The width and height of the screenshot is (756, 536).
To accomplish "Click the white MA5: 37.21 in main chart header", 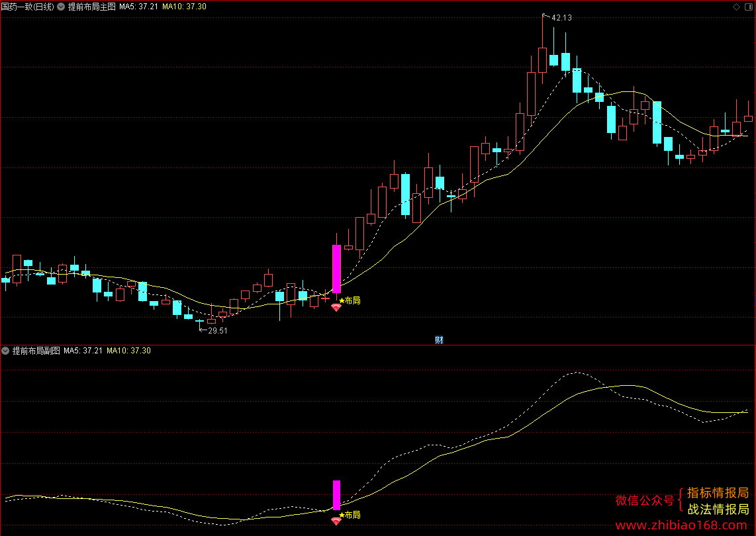I will click(139, 7).
